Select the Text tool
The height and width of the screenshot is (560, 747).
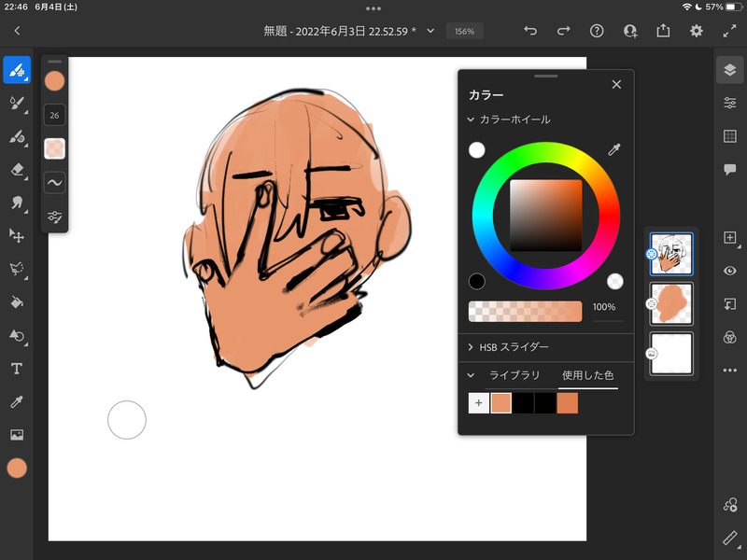tap(17, 369)
